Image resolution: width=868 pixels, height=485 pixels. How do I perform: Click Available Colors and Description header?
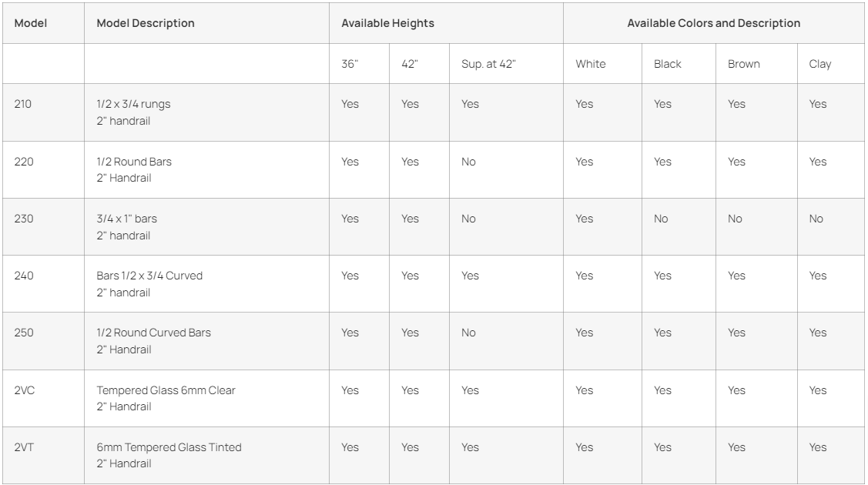713,23
